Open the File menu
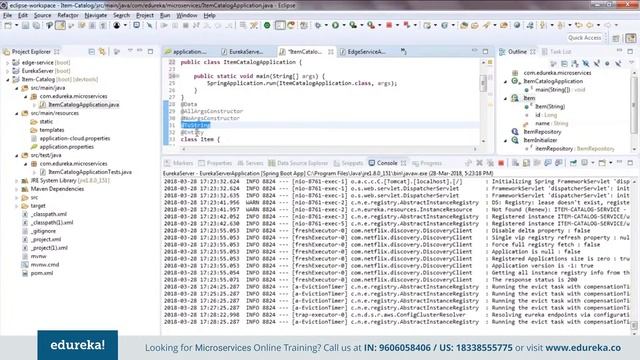 click(x=7, y=16)
